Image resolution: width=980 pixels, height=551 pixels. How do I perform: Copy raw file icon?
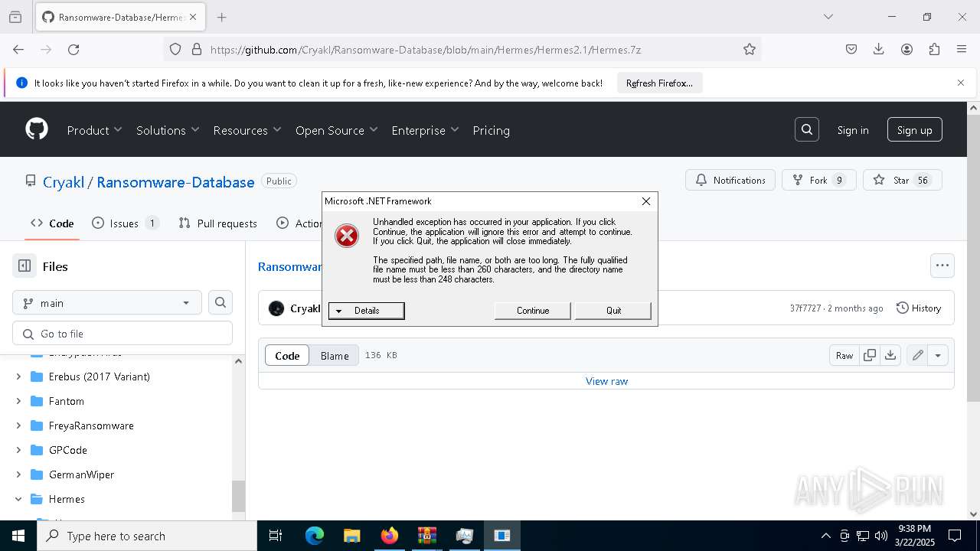coord(869,355)
